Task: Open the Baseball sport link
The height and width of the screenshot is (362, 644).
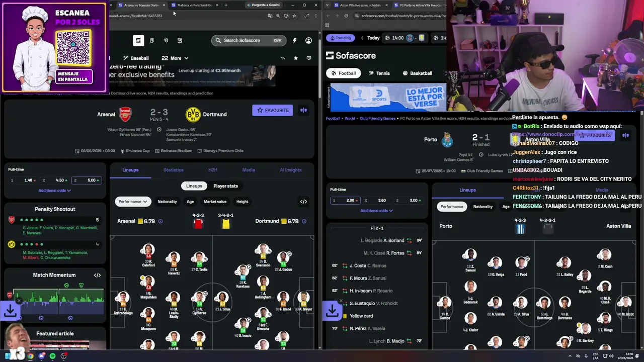Action: pyautogui.click(x=136, y=58)
